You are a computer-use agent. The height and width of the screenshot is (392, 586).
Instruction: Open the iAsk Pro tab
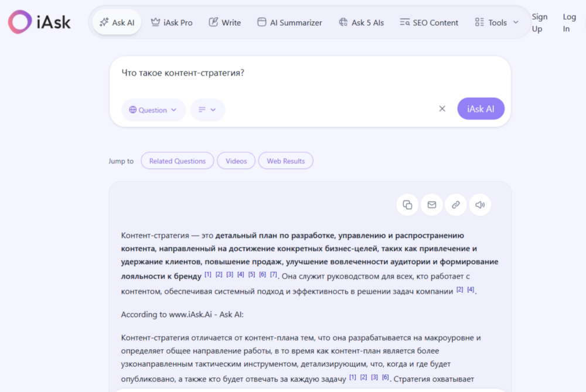point(172,22)
